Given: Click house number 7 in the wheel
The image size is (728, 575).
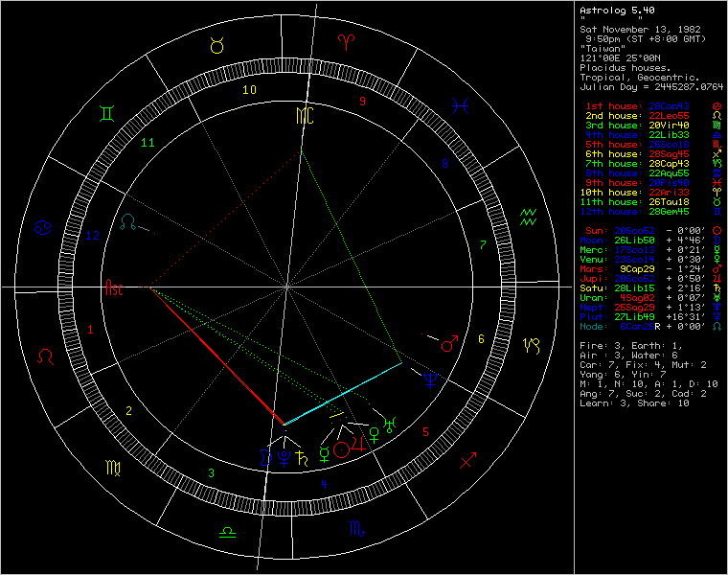Looking at the screenshot, I should 483,244.
